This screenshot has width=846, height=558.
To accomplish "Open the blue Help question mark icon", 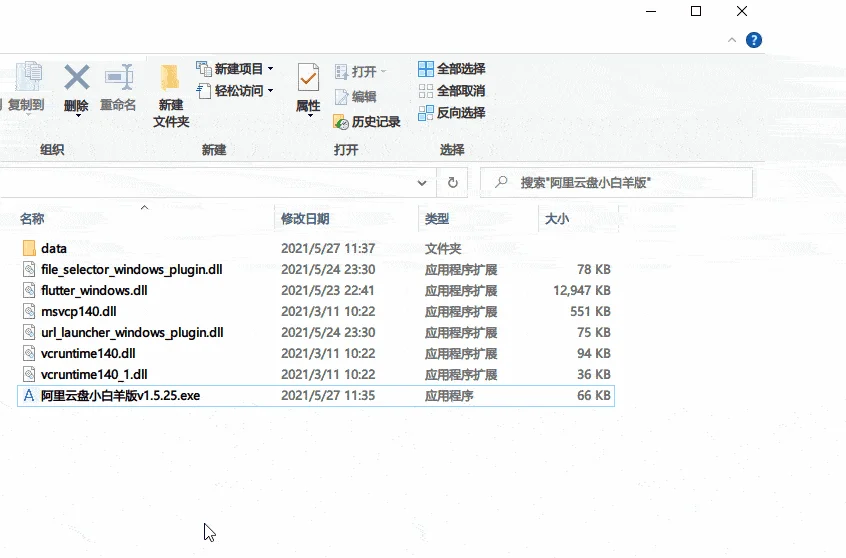I will coord(754,40).
